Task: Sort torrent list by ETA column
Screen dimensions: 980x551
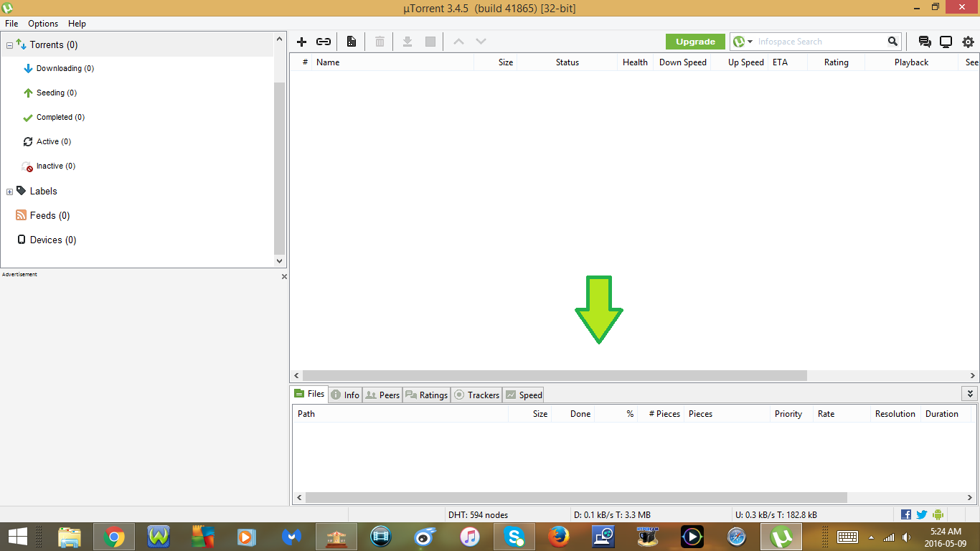Action: click(x=788, y=62)
